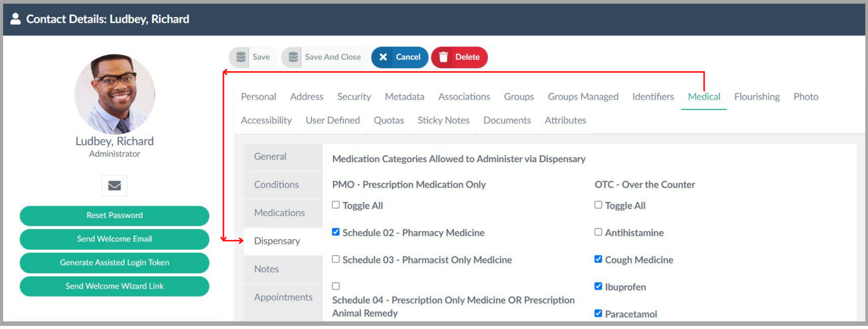Screen dimensions: 868x329
Task: Open the Sticky Notes tab
Action: [443, 120]
